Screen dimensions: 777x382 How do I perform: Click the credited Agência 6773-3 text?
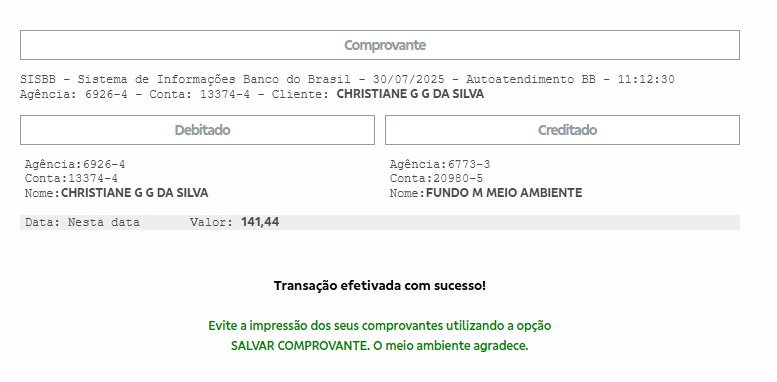click(x=440, y=164)
